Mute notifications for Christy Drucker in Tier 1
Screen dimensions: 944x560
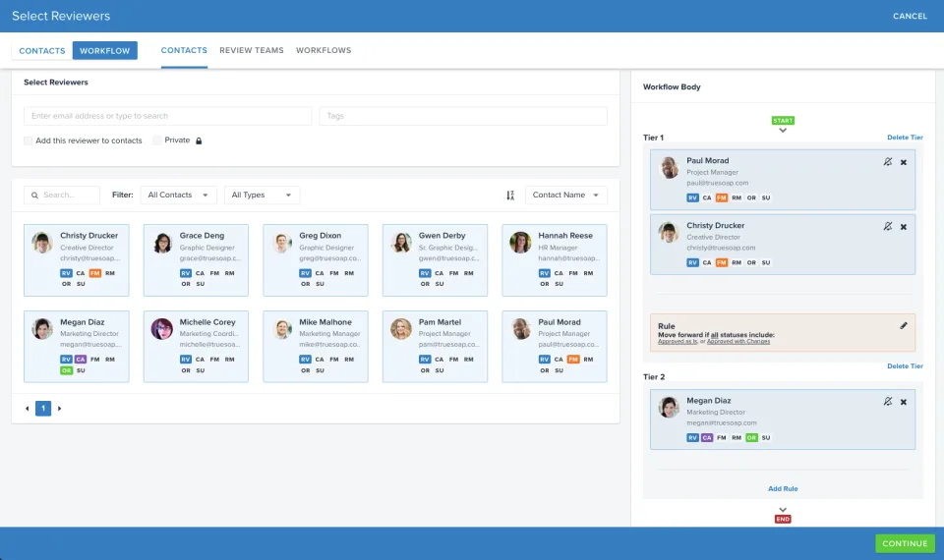(887, 227)
